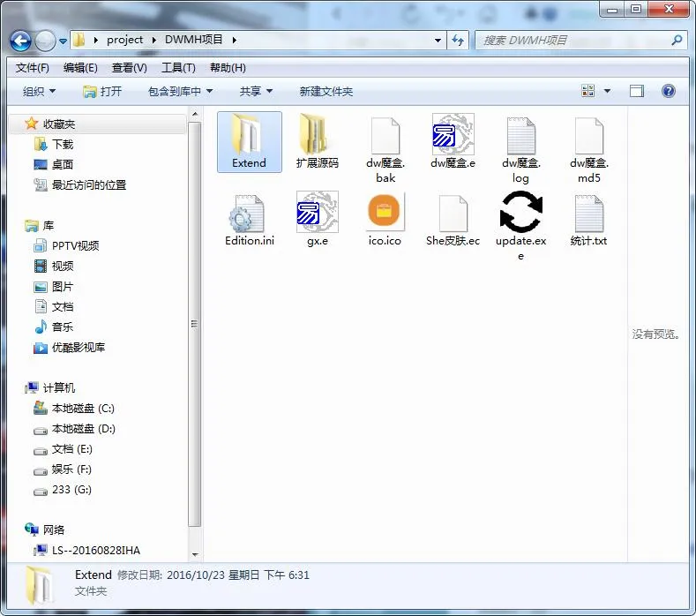Open the 视频 library
696x616 pixels.
pyautogui.click(x=53, y=266)
